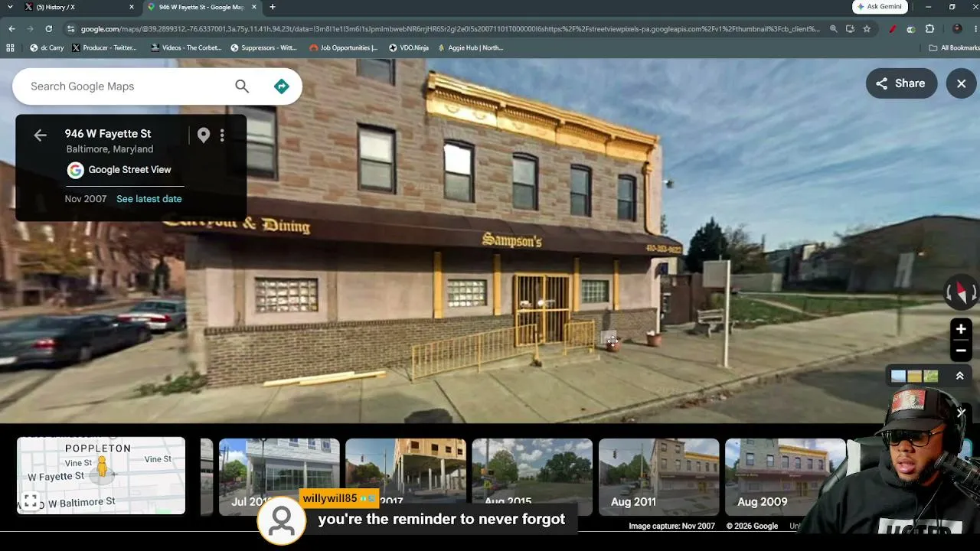Click the Pegman on the minimap
This screenshot has height=551, width=980.
(x=102, y=467)
